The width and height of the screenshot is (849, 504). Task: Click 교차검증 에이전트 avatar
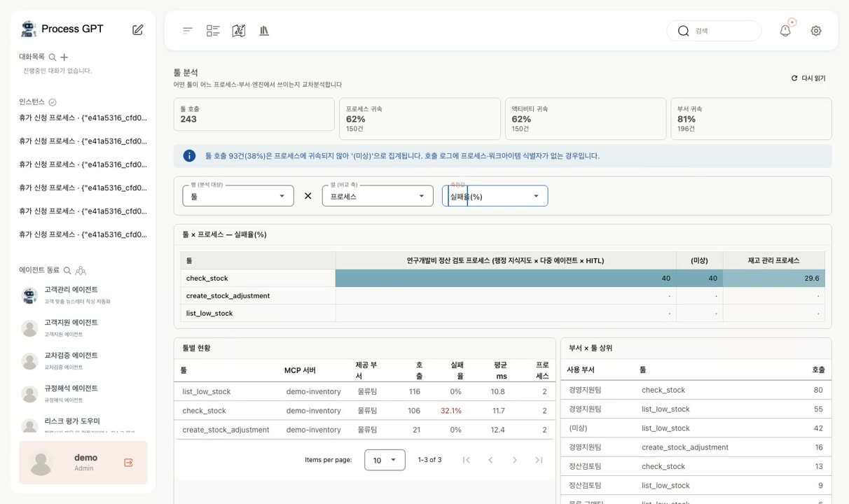tap(29, 361)
